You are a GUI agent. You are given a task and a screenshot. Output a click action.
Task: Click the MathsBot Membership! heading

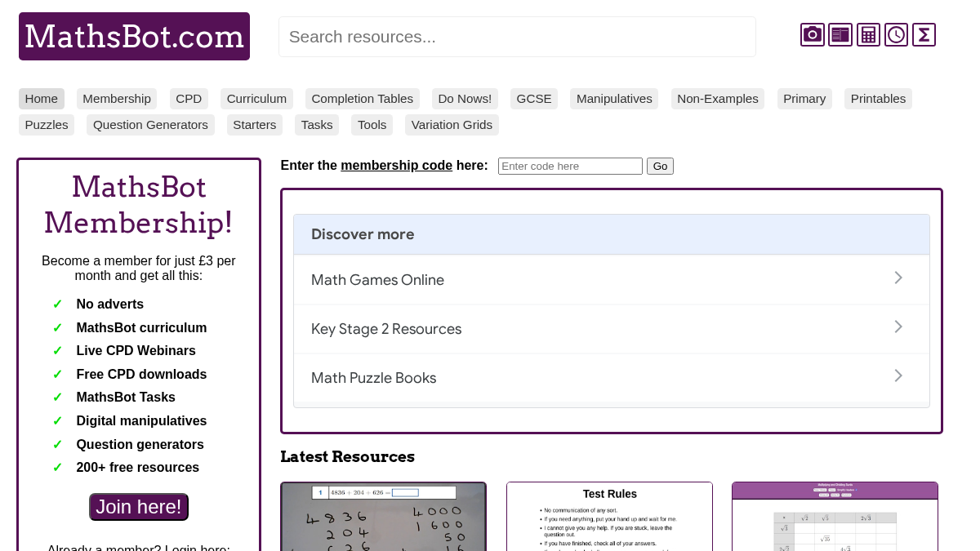click(139, 205)
